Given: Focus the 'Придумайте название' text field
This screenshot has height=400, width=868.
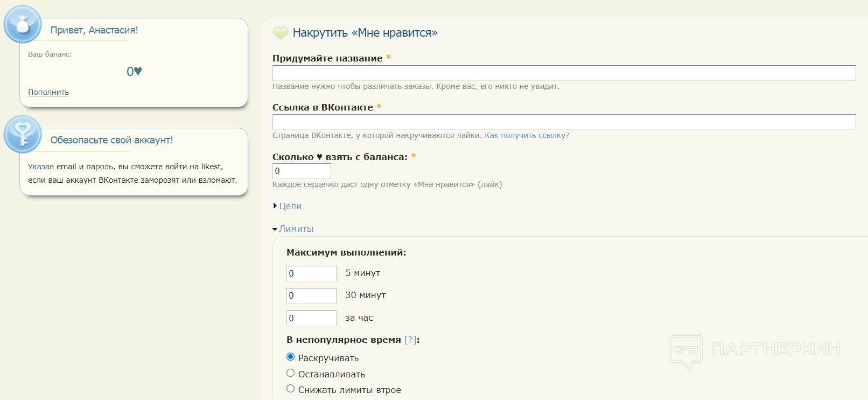Looking at the screenshot, I should click(564, 73).
